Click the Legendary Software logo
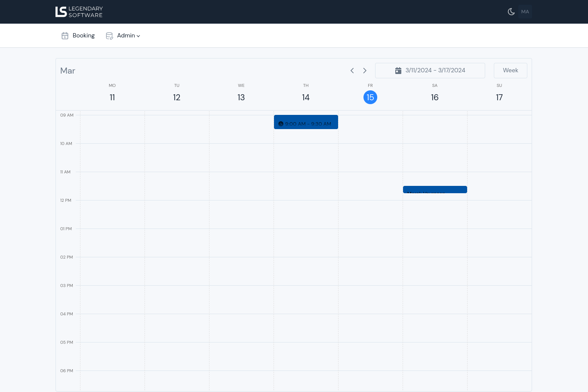Image resolution: width=588 pixels, height=392 pixels. coord(79,12)
